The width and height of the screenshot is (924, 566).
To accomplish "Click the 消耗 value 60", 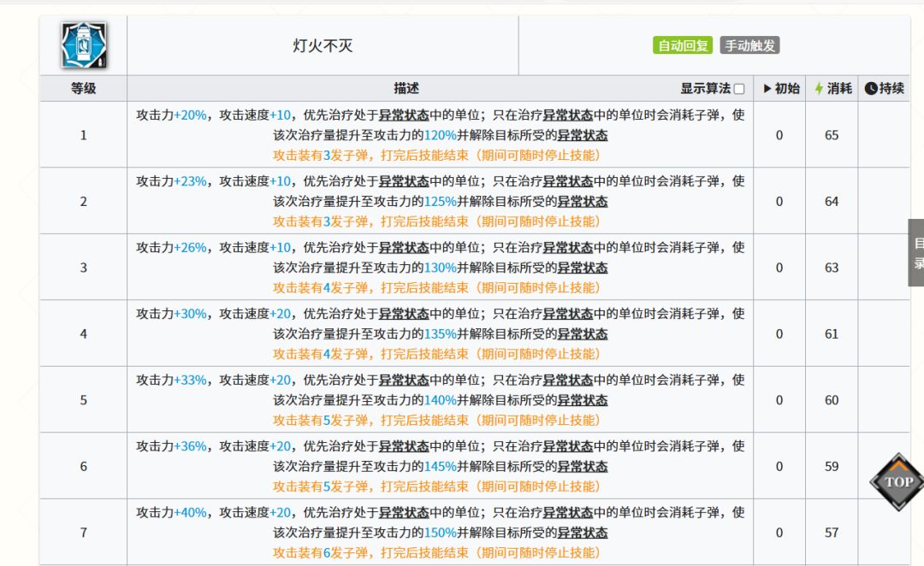I will 832,400.
